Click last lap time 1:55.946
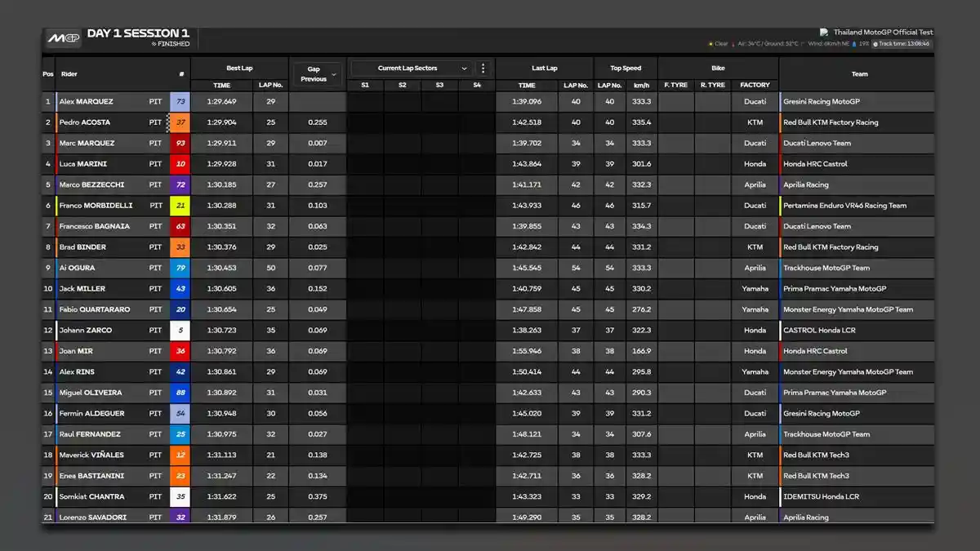This screenshot has height=551, width=980. (527, 351)
